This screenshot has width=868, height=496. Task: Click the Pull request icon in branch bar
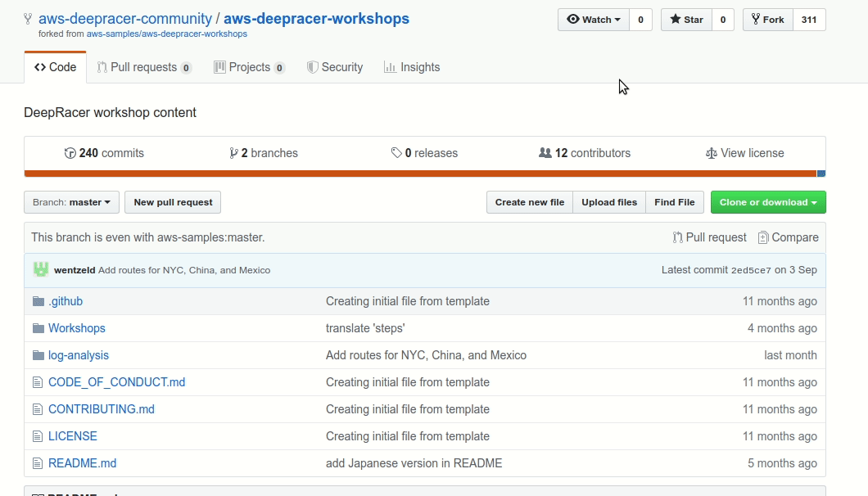pyautogui.click(x=677, y=237)
